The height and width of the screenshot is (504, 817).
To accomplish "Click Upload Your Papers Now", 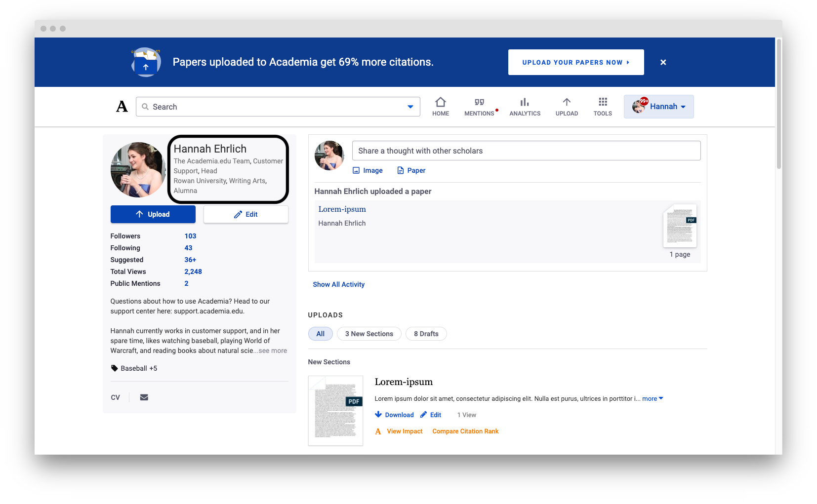I will [575, 62].
